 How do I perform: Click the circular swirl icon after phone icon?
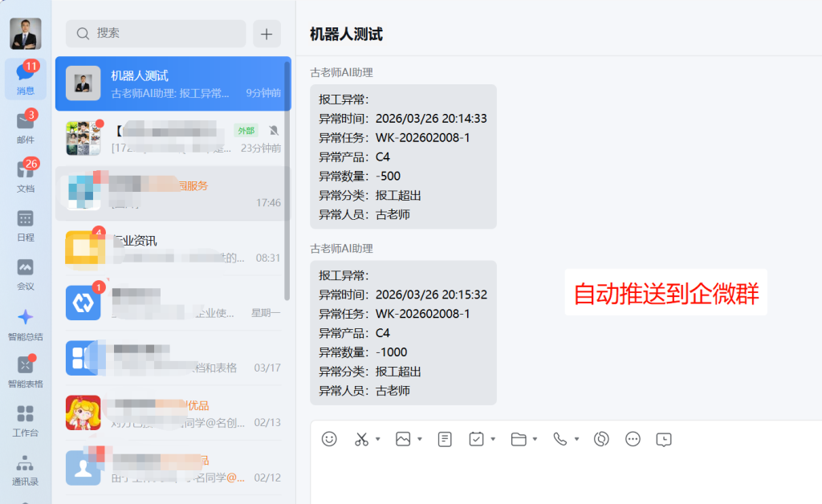(x=601, y=439)
